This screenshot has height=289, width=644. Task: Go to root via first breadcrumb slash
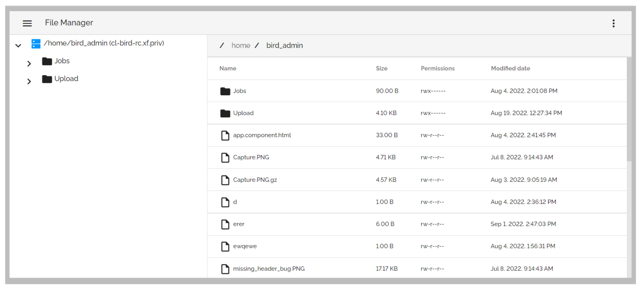pyautogui.click(x=222, y=45)
